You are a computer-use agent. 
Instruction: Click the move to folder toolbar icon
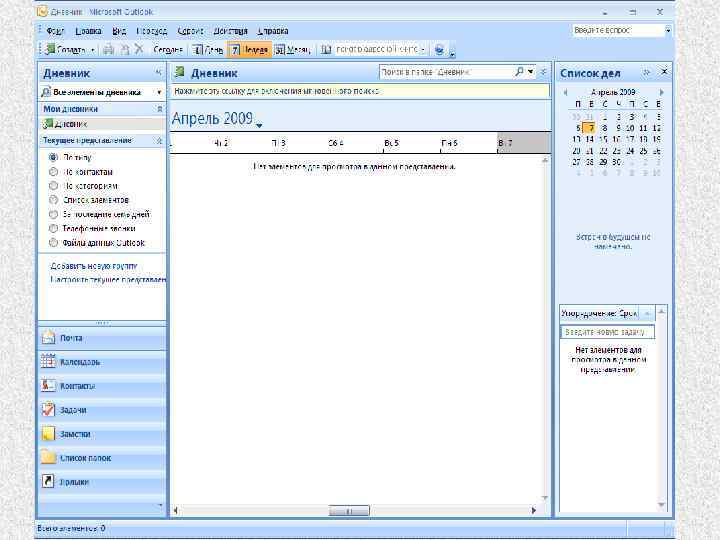click(124, 49)
